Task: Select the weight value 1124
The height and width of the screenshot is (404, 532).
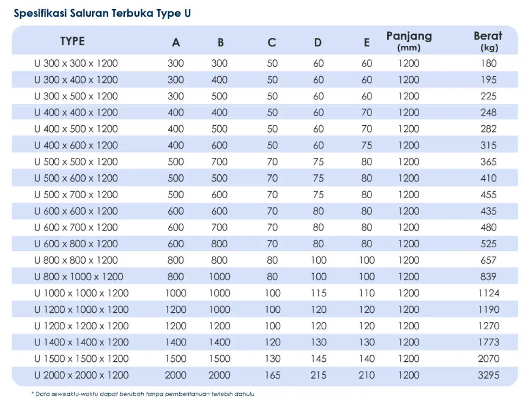Action: coord(488,293)
